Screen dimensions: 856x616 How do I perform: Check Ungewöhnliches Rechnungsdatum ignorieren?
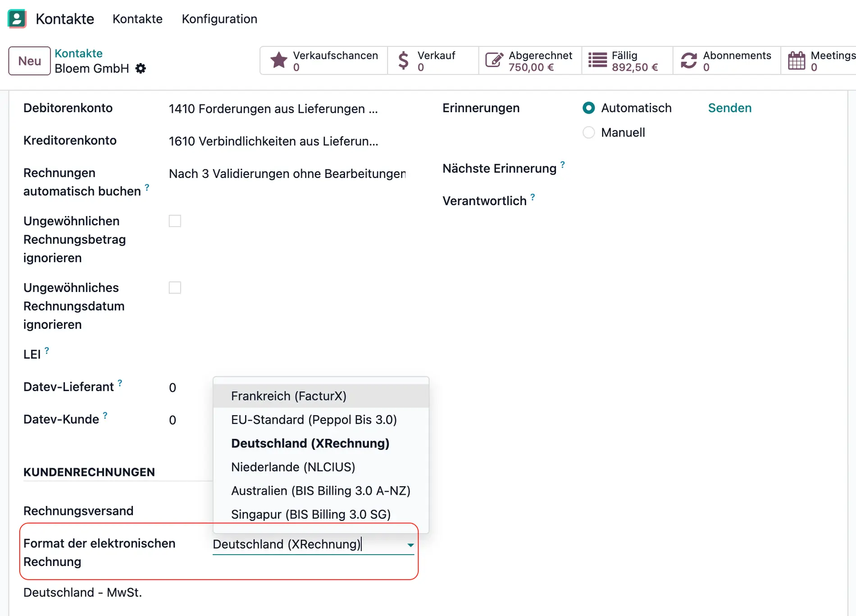click(x=175, y=287)
